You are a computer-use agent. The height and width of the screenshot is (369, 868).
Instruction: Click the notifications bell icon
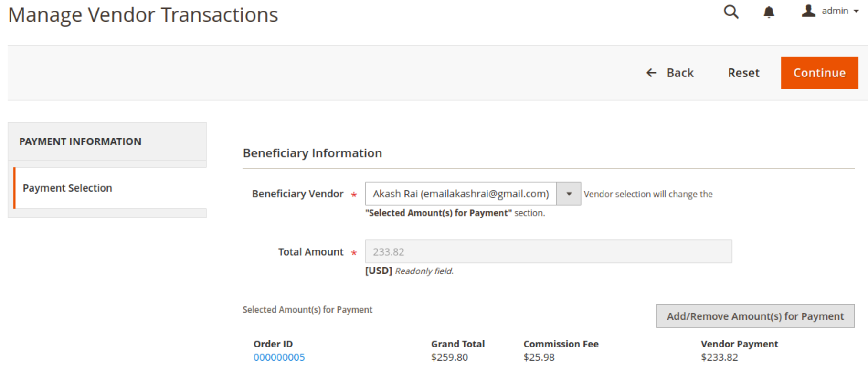click(x=769, y=12)
